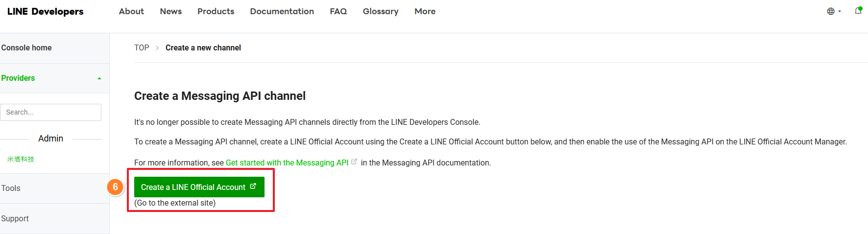Click the provider Search field
Viewport: 868px width, 234px height.
pyautogui.click(x=50, y=112)
